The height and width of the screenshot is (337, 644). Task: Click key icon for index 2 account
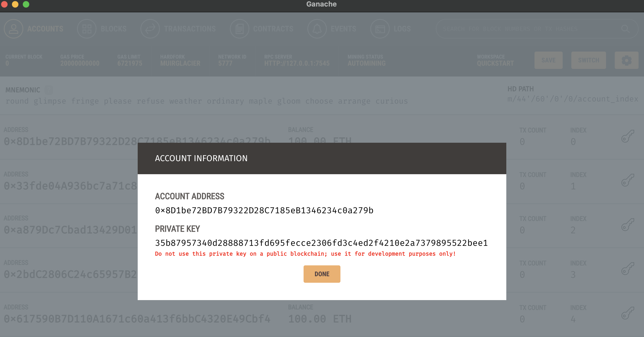coord(627,225)
